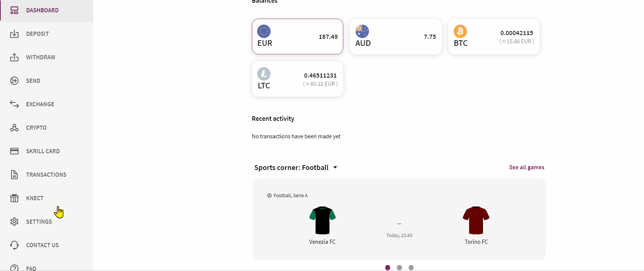
Task: Click the Send arrow icon
Action: (x=14, y=81)
